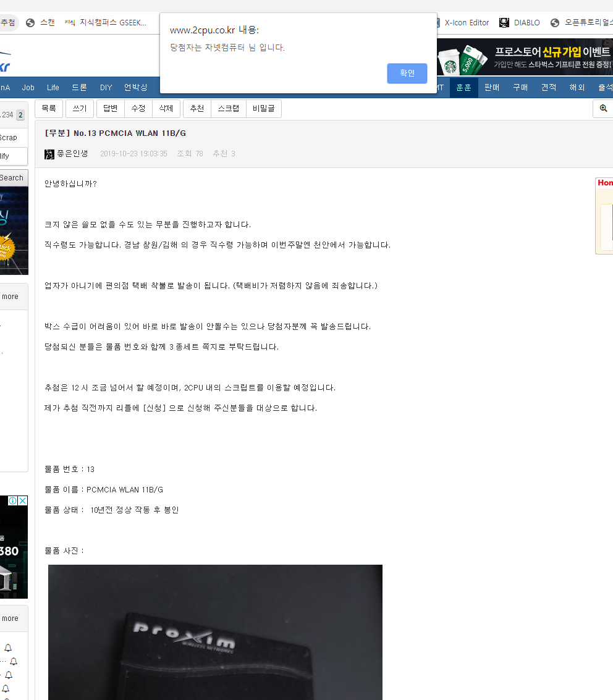Click the 목록 list button
Viewport: 613px width, 700px height.
[49, 109]
